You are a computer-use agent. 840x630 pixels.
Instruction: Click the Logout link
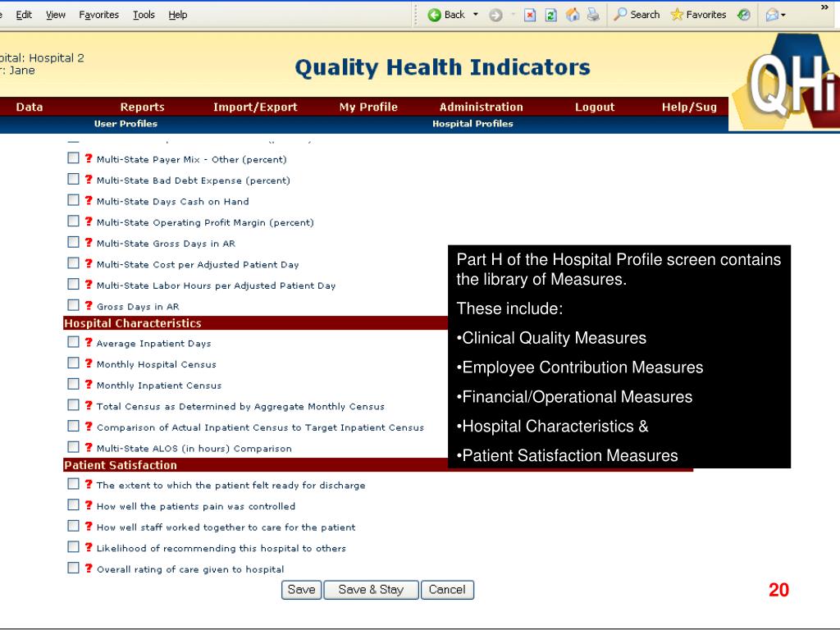coord(595,107)
